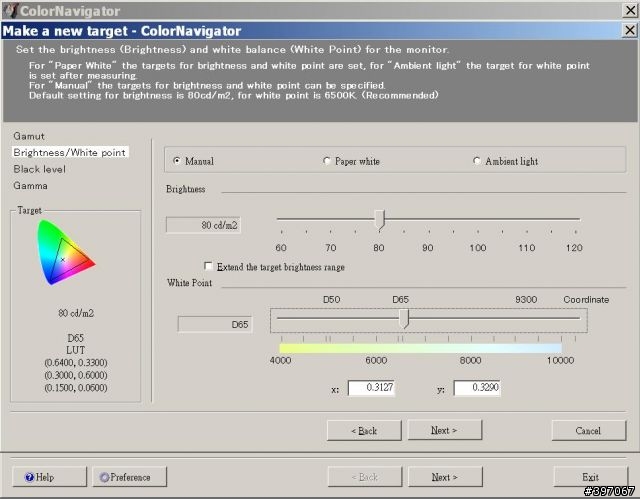The width and height of the screenshot is (640, 499).
Task: Click the White Point slider thumb at D65
Action: point(404,318)
